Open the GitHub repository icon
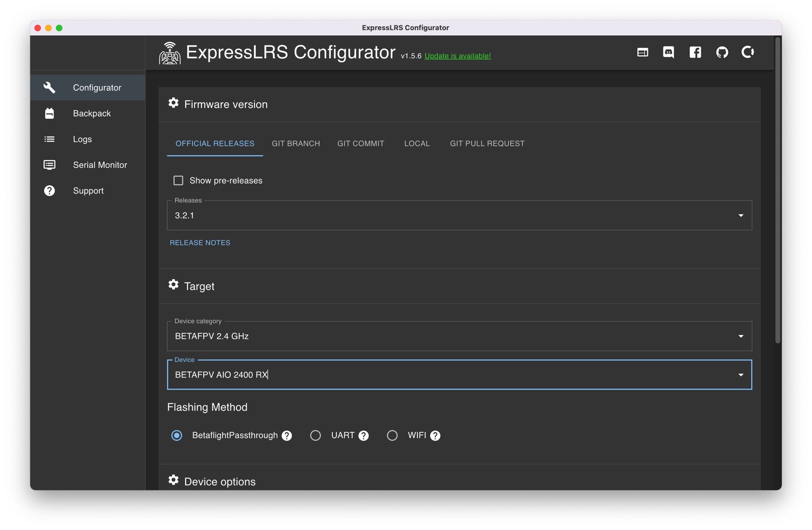The width and height of the screenshot is (812, 530). 722,53
